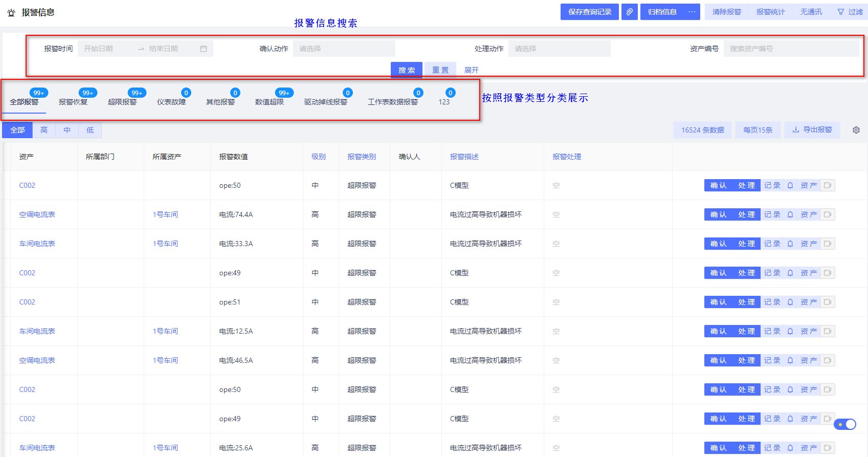Select the 低 level filter
The width and height of the screenshot is (868, 457).
[90, 130]
